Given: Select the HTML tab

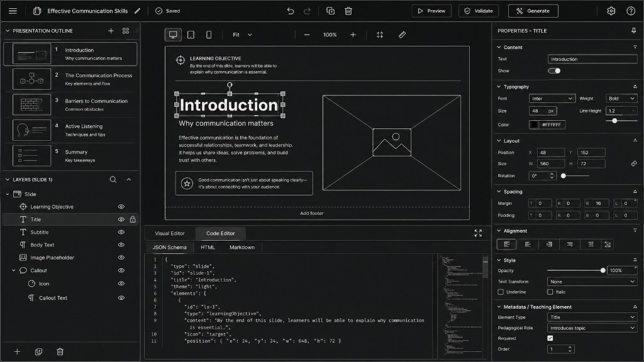Looking at the screenshot, I should tap(208, 248).
